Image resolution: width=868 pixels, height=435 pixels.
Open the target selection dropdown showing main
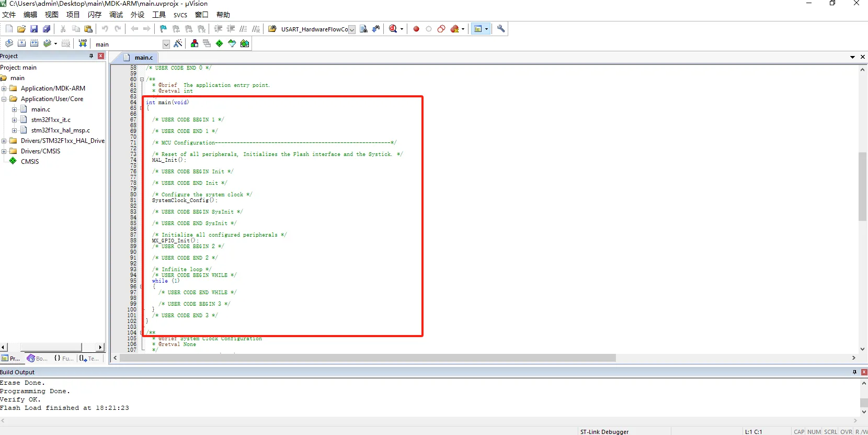tap(166, 44)
